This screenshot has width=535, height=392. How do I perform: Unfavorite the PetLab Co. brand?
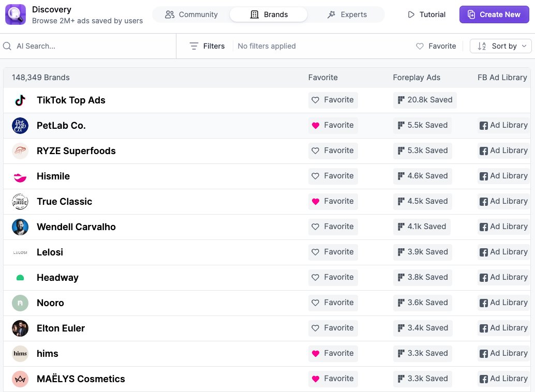tap(333, 125)
